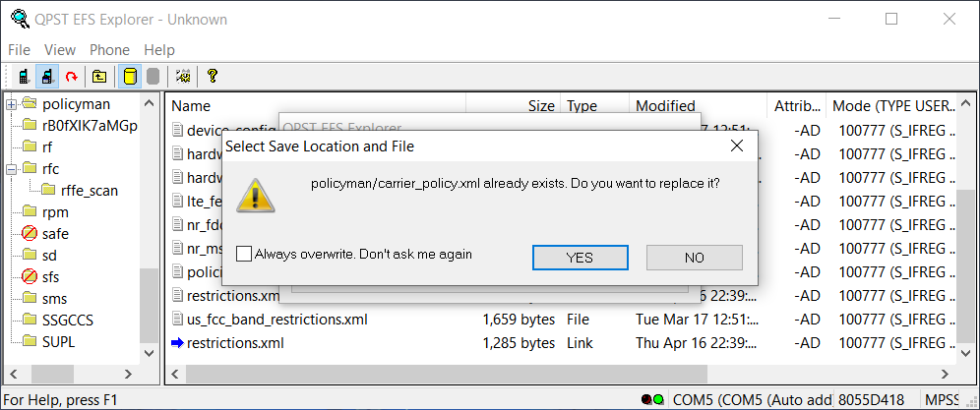The height and width of the screenshot is (410, 980).
Task: Click the folder tree horizontal scroll left arrow
Action: click(14, 374)
